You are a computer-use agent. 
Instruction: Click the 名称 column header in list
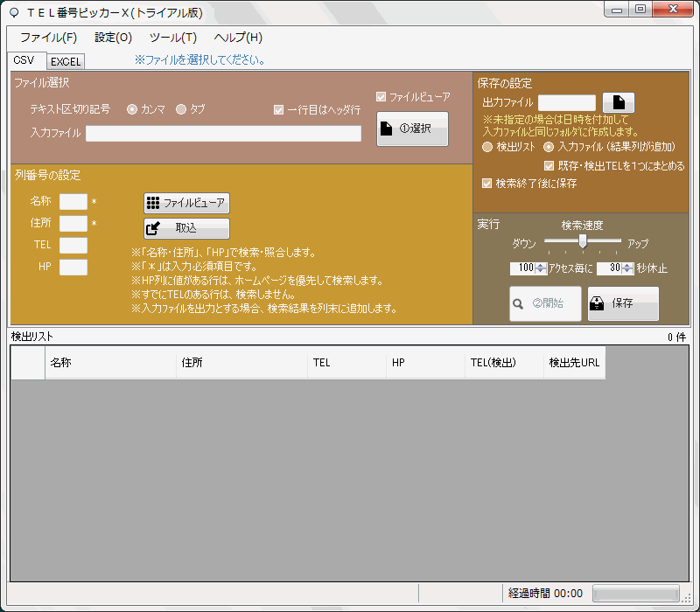[x=110, y=363]
